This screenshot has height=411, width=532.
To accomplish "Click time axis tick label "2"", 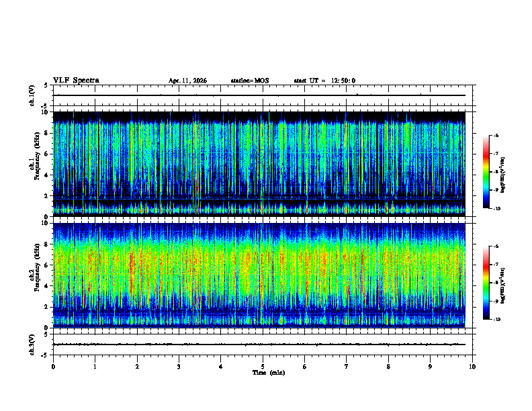I will (137, 367).
